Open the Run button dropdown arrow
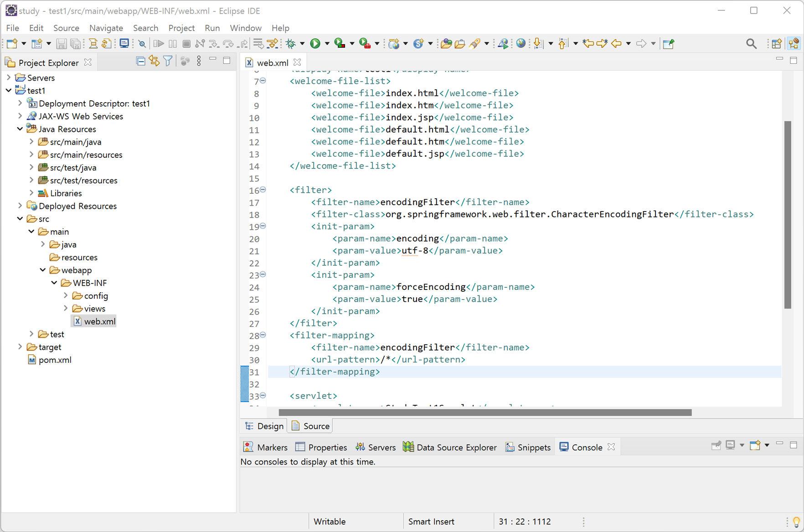 [x=327, y=44]
